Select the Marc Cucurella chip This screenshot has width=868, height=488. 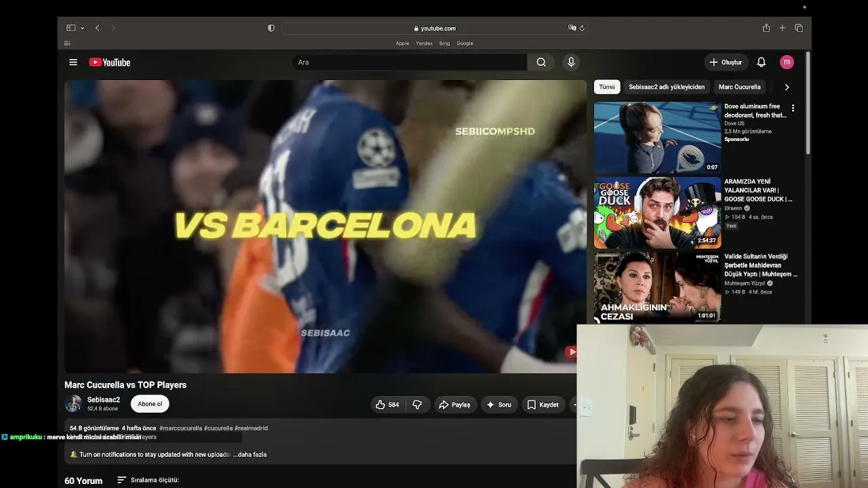pyautogui.click(x=739, y=87)
